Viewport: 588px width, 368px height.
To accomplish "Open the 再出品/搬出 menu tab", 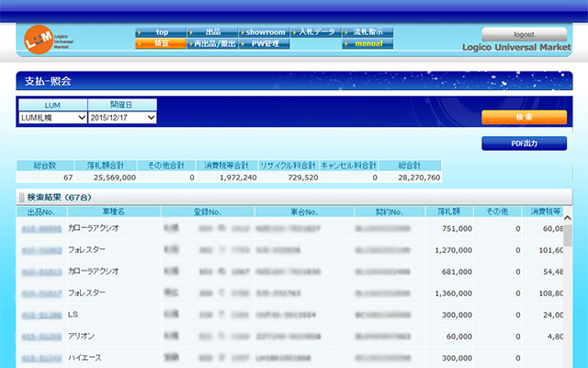I will [x=212, y=43].
